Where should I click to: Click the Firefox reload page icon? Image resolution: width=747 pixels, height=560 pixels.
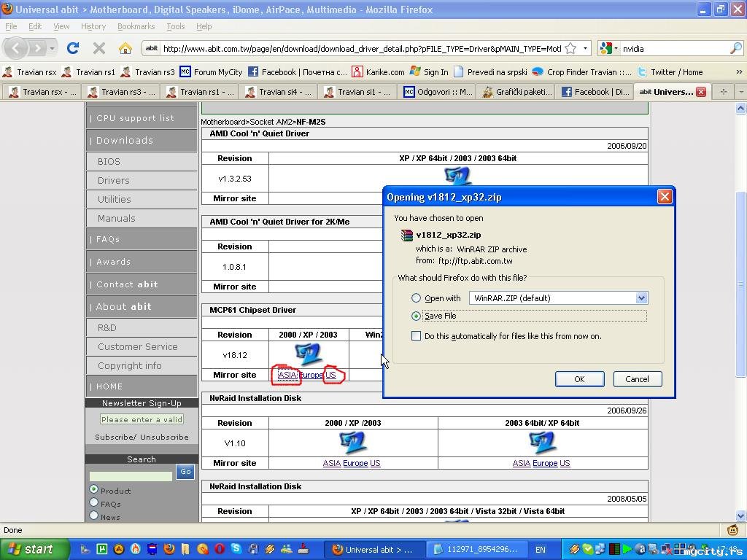[x=73, y=48]
